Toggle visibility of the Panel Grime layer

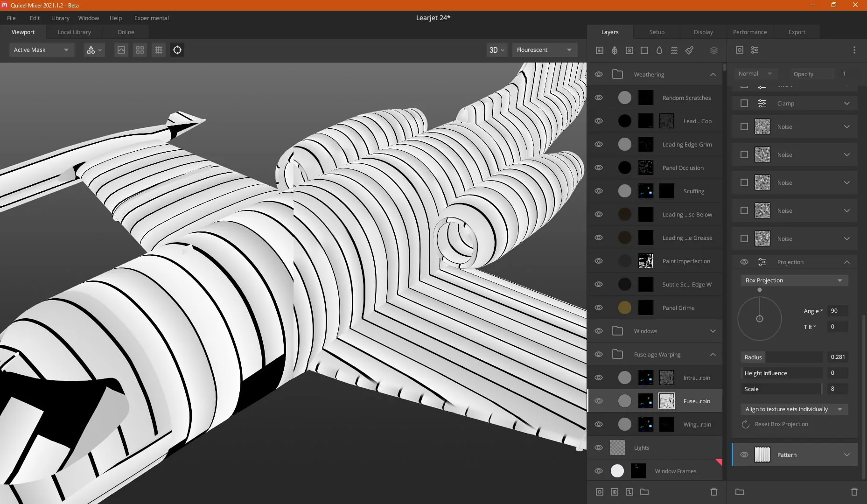[599, 308]
